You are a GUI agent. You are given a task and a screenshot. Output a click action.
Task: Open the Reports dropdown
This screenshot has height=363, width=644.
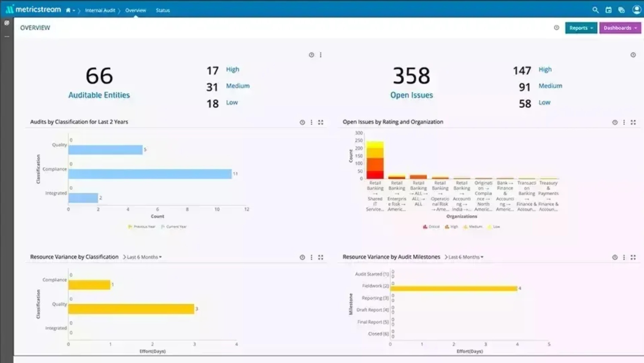(x=580, y=27)
